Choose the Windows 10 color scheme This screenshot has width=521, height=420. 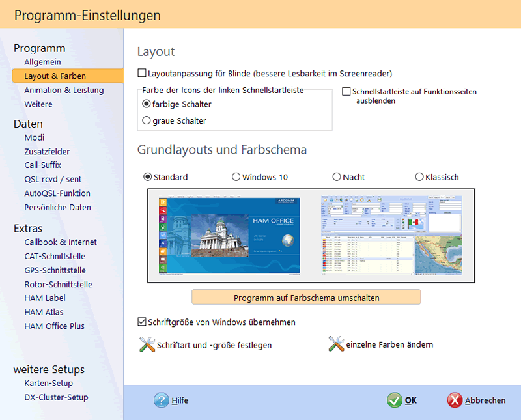236,177
